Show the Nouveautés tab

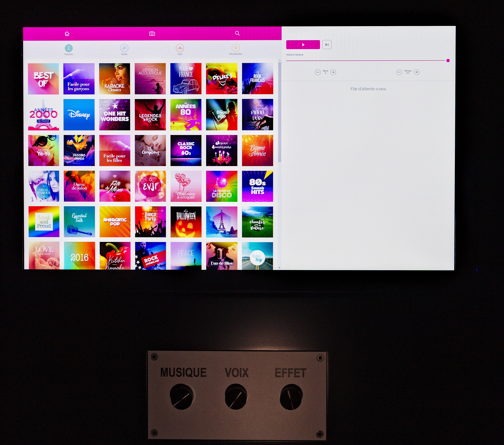(x=236, y=49)
